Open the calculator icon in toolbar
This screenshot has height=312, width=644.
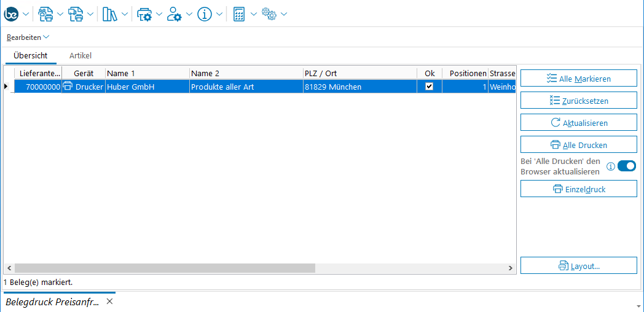pyautogui.click(x=240, y=14)
